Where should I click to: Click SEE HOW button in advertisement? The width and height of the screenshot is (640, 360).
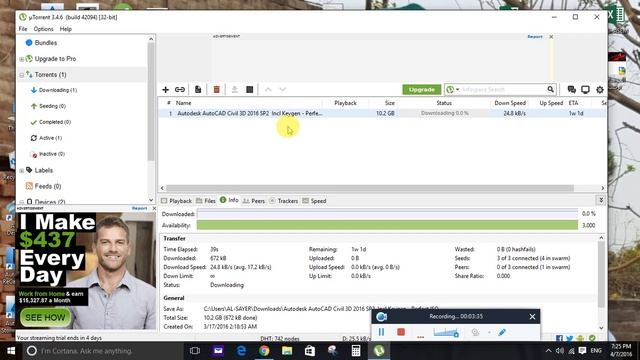coord(45,318)
